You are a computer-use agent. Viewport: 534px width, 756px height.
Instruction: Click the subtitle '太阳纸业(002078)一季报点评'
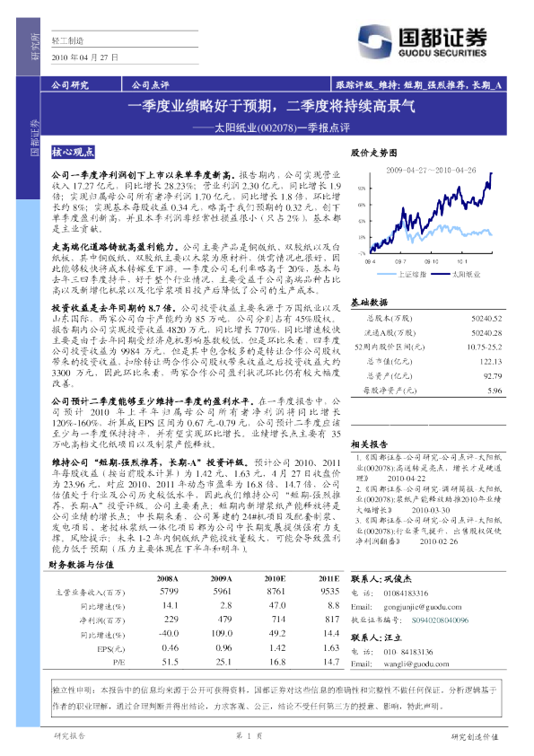[282, 127]
